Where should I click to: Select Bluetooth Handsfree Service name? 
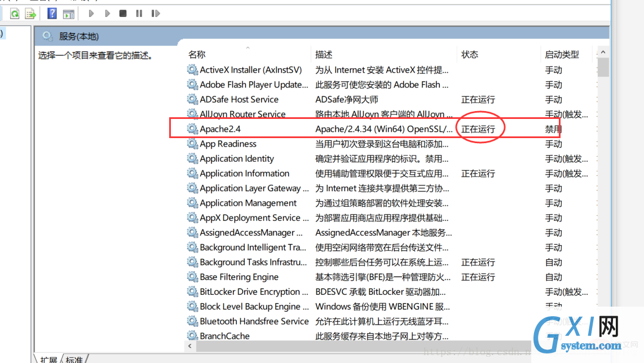coord(254,321)
